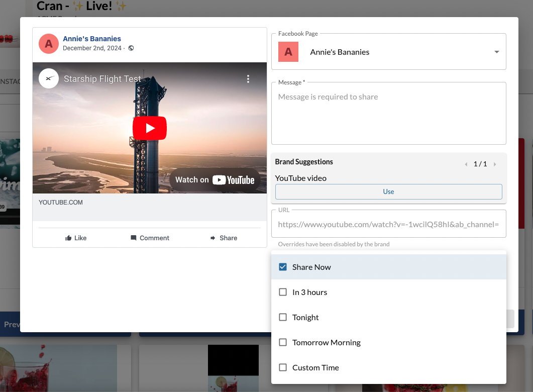
Task: Click the Starship Flight Test video title
Action: 102,79
